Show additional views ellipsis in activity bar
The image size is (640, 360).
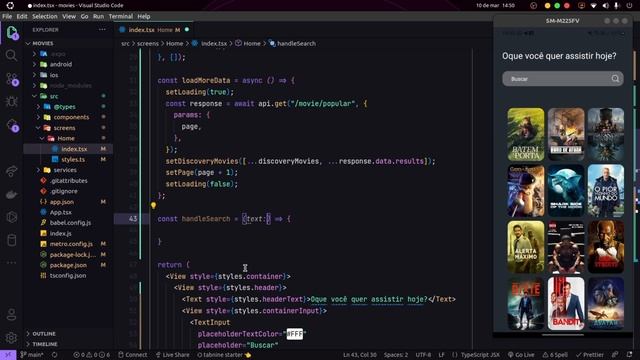11,262
